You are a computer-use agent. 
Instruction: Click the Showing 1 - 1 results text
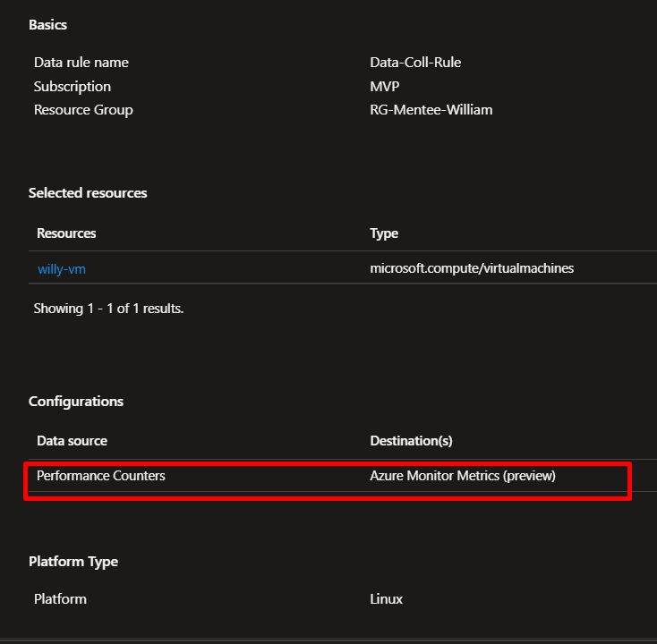[x=108, y=309]
